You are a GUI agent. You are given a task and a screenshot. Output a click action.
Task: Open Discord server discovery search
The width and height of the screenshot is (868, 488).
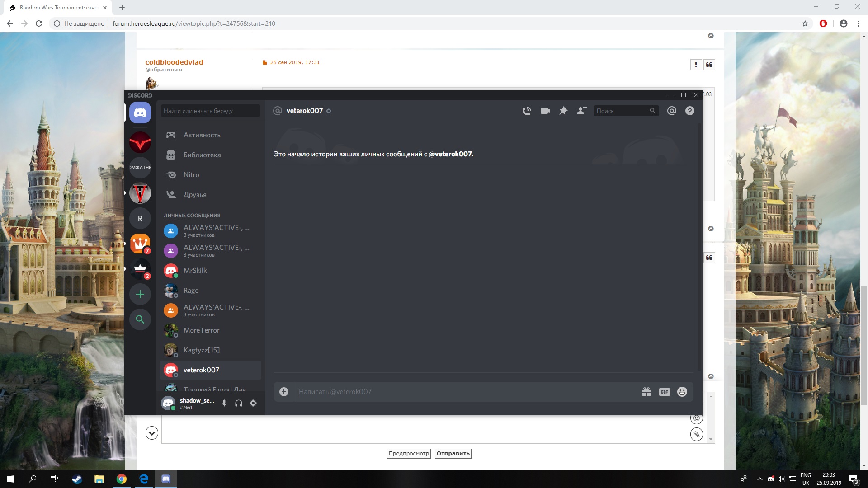pos(140,319)
